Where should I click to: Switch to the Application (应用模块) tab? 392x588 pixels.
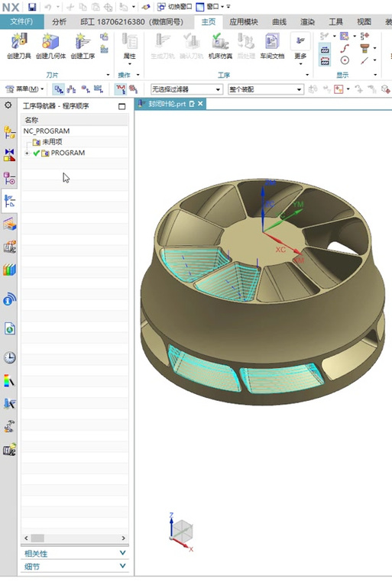tap(244, 21)
